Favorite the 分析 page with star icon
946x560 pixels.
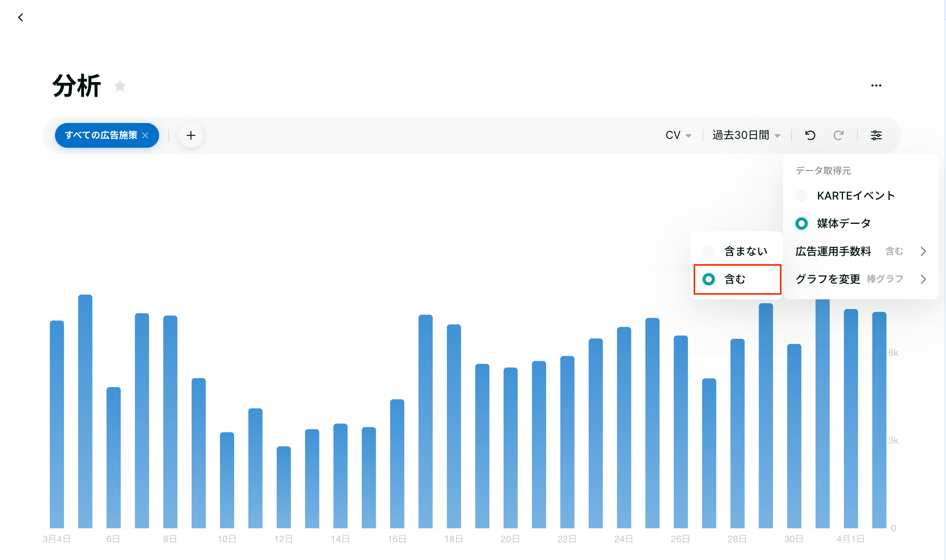pyautogui.click(x=120, y=86)
